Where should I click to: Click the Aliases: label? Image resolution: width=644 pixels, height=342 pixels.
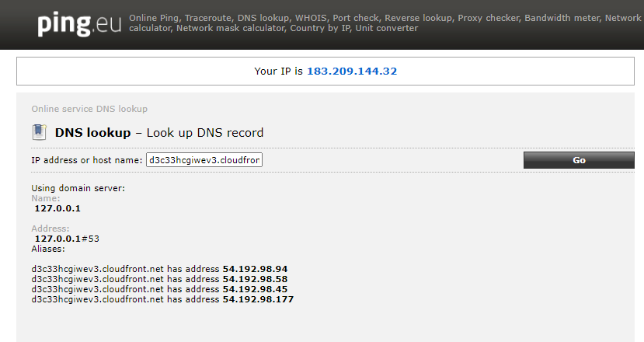coord(48,249)
